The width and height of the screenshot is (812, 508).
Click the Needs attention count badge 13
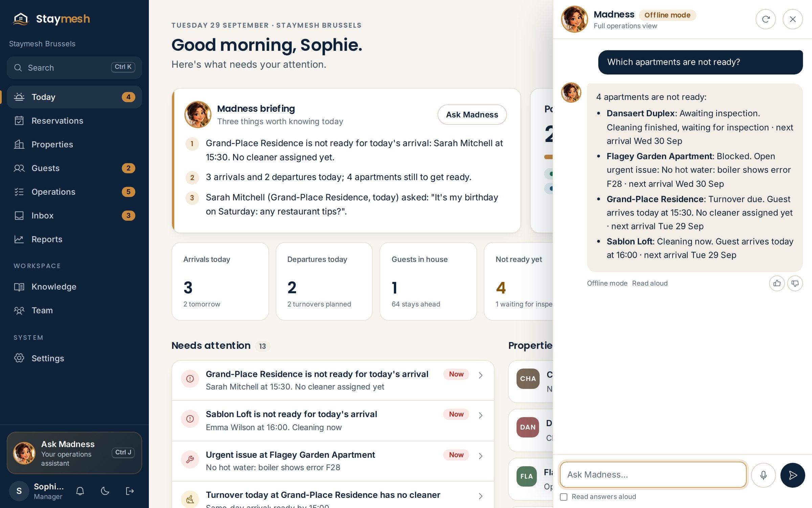click(263, 346)
